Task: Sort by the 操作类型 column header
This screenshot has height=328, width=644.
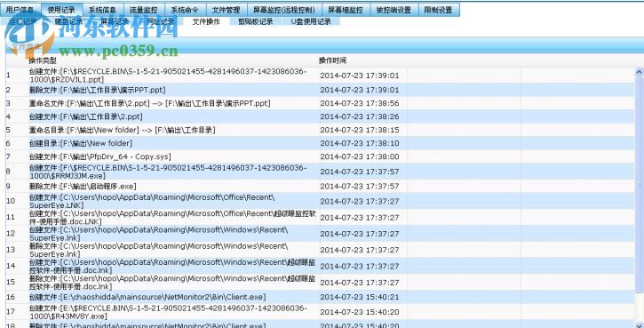Action: tap(43, 60)
